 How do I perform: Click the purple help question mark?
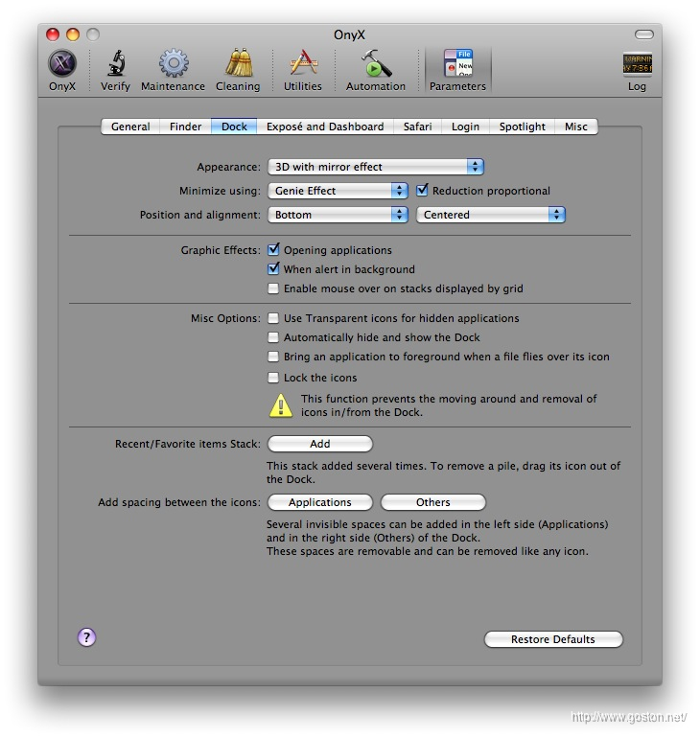[x=86, y=637]
